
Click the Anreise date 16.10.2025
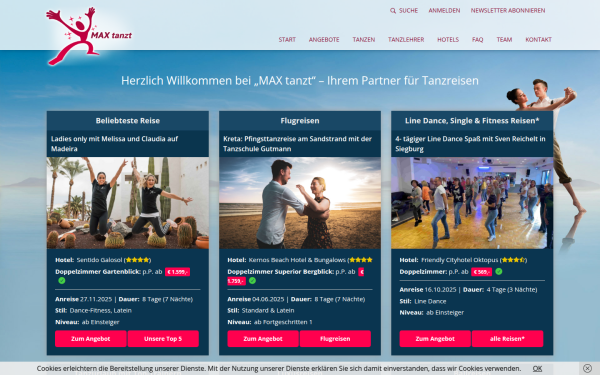pos(440,290)
